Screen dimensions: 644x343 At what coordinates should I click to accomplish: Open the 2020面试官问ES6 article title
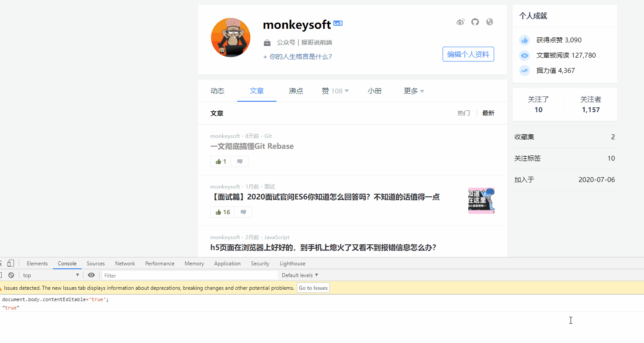coord(325,197)
